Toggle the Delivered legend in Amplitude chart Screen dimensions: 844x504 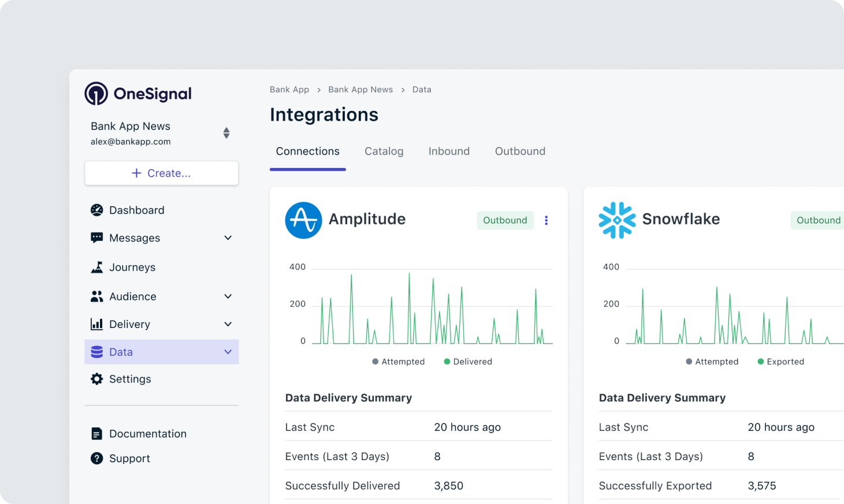click(468, 361)
